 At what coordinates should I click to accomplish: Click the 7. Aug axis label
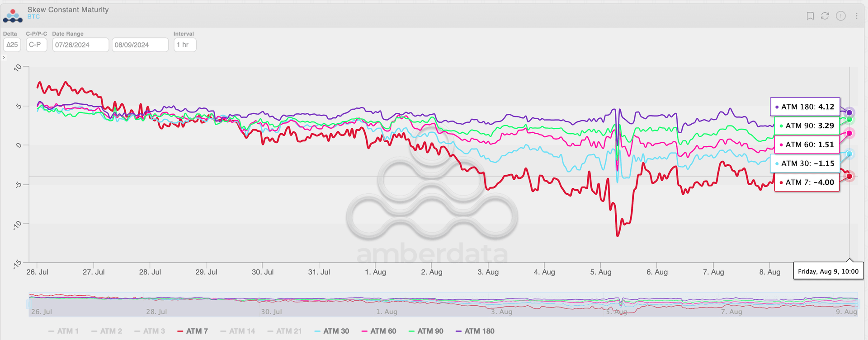click(713, 272)
